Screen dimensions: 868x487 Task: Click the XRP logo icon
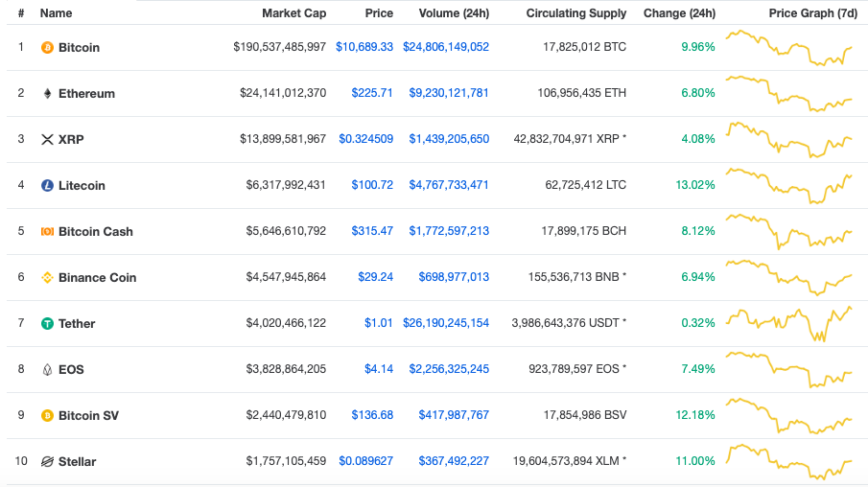click(x=48, y=139)
